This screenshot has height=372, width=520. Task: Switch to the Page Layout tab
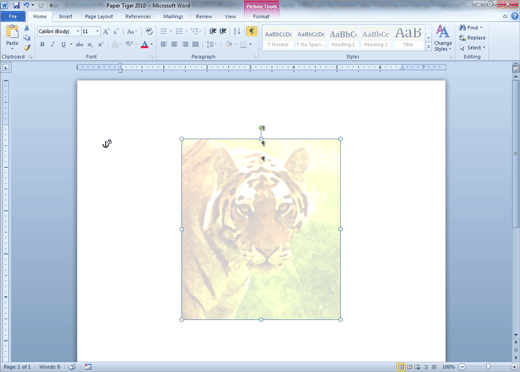[99, 16]
